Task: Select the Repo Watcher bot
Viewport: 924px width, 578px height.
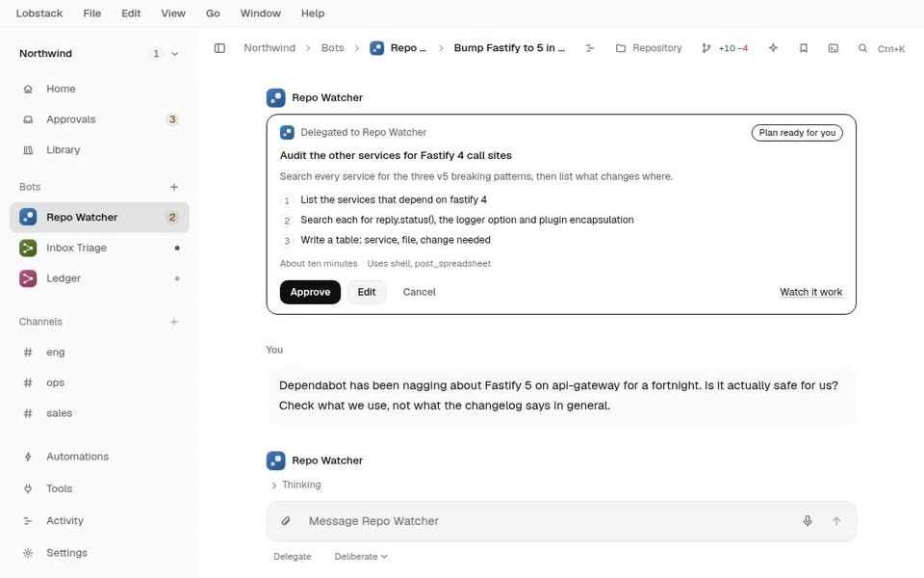Action: tap(99, 217)
